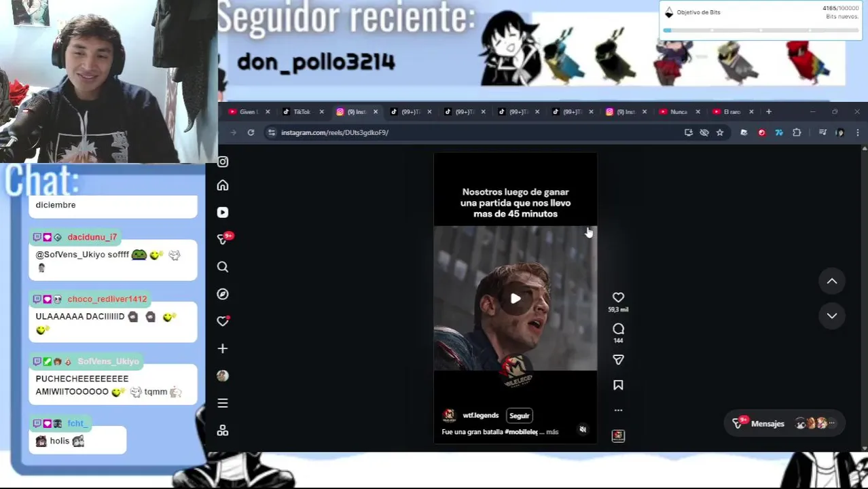
Task: Like the reel with the heart icon
Action: pyautogui.click(x=618, y=297)
